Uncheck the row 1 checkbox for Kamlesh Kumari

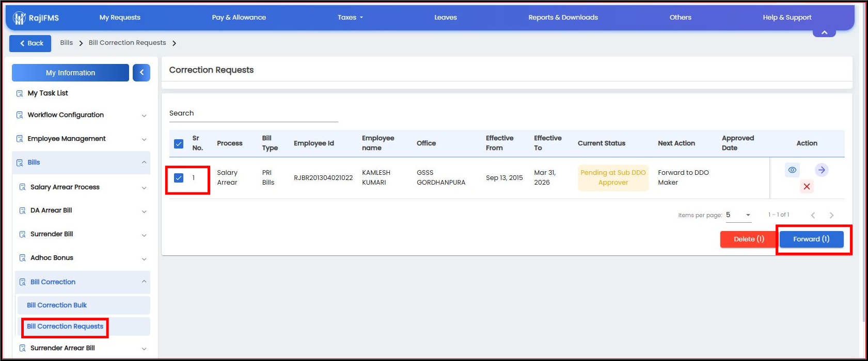point(179,178)
